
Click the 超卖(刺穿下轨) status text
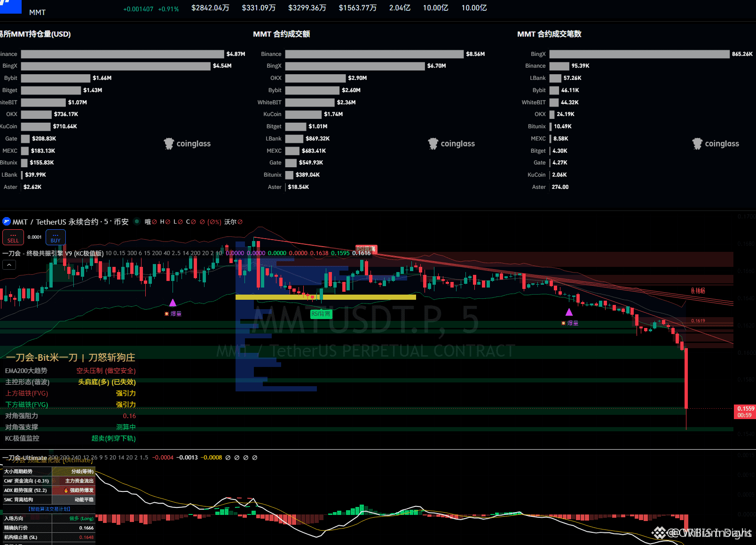click(114, 438)
